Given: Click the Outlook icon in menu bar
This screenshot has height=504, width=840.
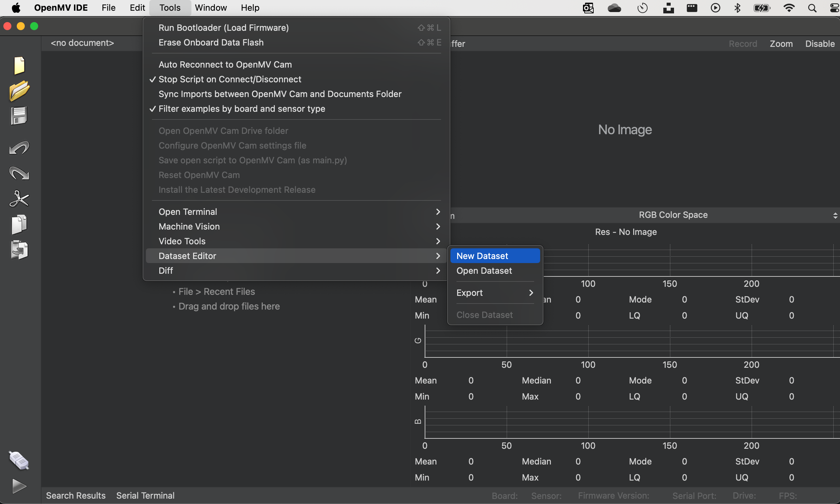Looking at the screenshot, I should 588,8.
